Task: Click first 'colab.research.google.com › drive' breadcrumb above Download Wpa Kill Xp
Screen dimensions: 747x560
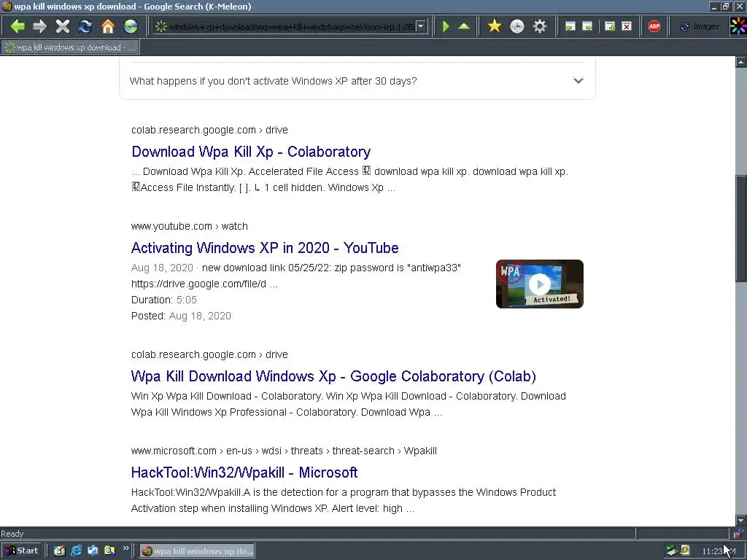Action: click(x=209, y=130)
